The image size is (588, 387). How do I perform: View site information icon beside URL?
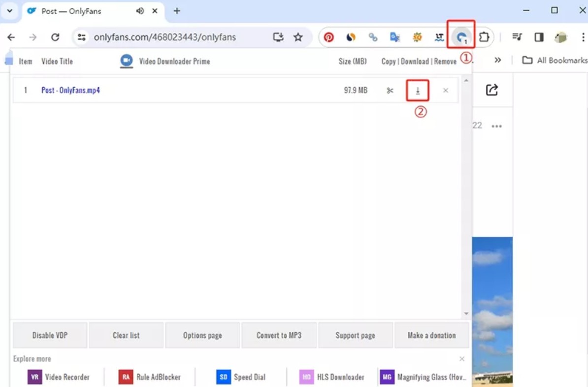coord(81,37)
